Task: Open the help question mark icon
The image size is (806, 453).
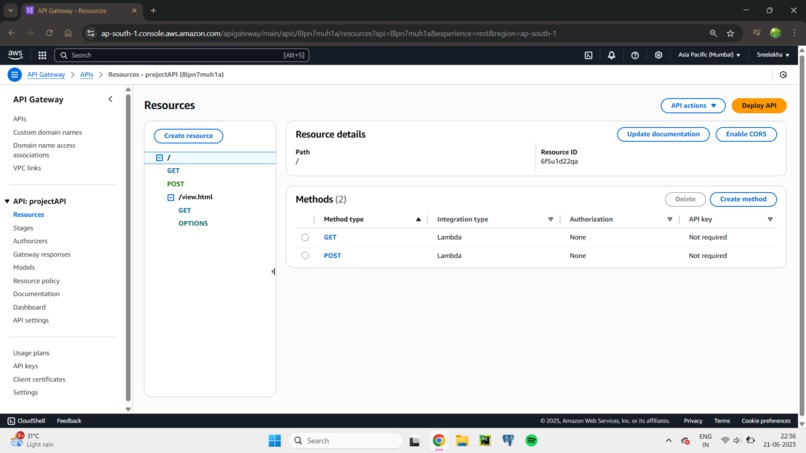Action: (635, 55)
